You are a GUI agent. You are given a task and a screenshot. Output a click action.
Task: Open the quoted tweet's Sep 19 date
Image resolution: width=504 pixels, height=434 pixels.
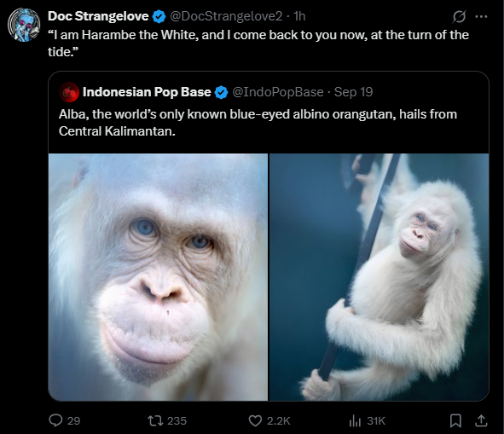coord(353,92)
